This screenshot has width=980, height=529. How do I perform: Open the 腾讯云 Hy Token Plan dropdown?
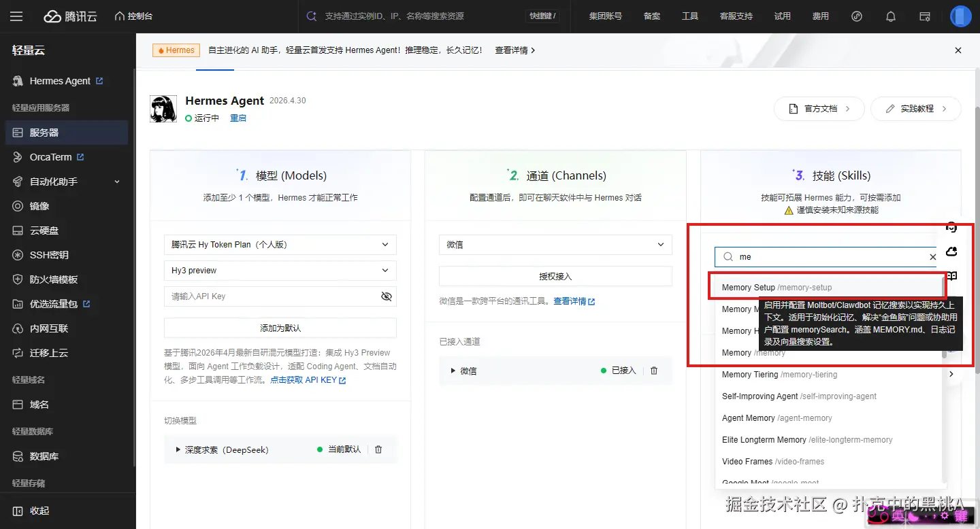280,245
